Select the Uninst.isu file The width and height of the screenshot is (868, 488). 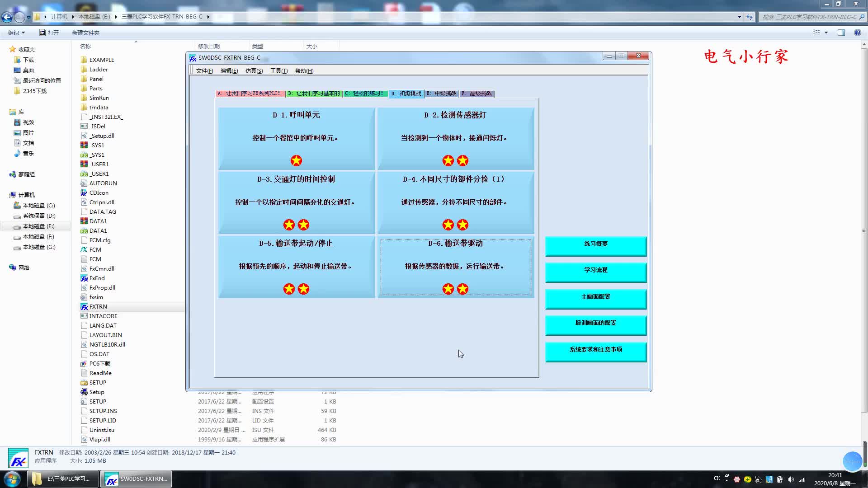pos(102,430)
